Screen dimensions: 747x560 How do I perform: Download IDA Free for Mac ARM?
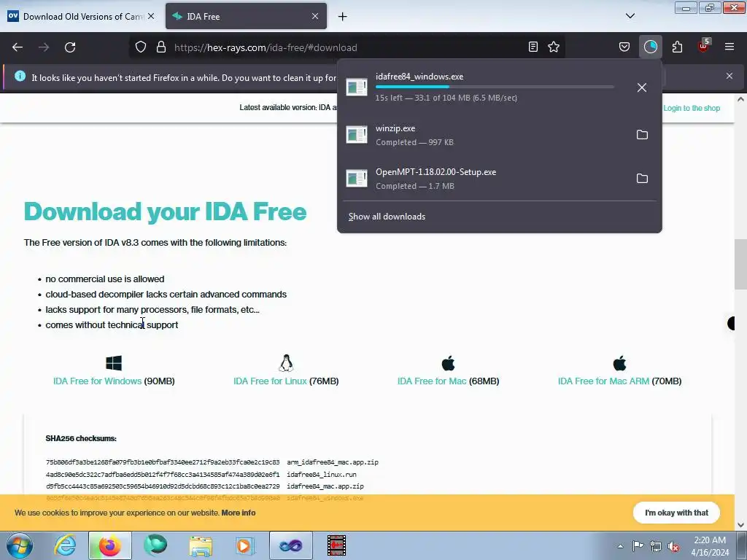(603, 381)
